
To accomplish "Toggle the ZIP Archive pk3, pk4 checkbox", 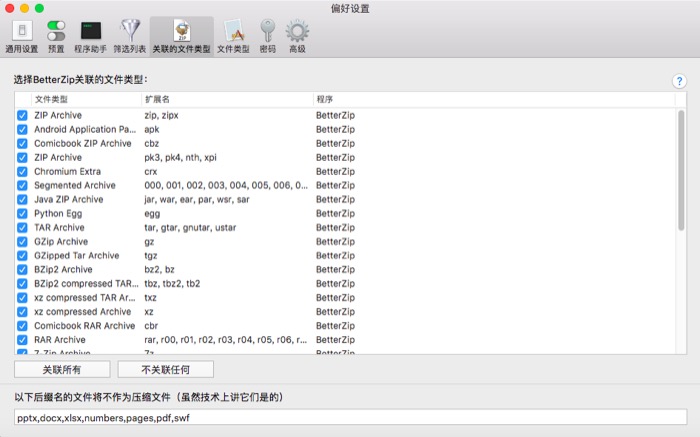I will [22, 158].
